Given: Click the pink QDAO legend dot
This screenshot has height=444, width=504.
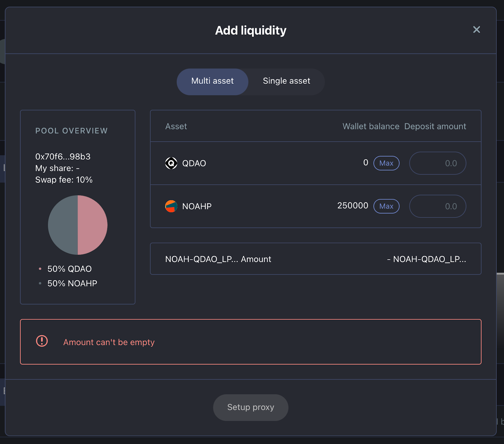Looking at the screenshot, I should click(40, 269).
